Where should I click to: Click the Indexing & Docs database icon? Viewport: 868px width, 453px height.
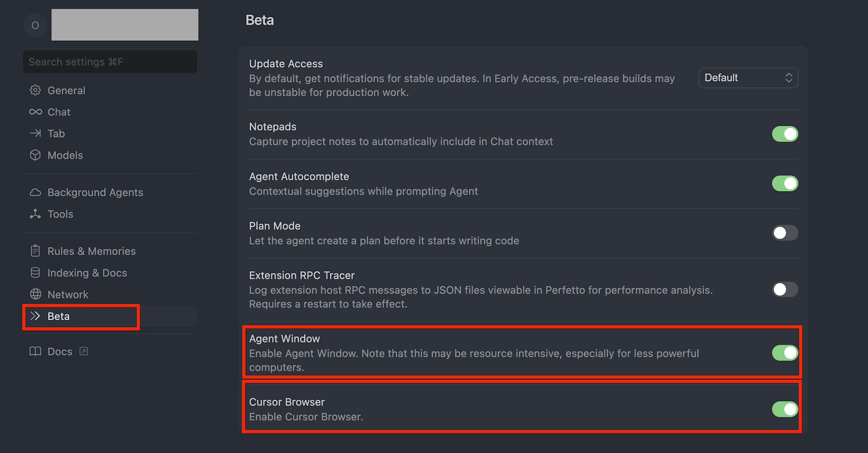coord(35,272)
